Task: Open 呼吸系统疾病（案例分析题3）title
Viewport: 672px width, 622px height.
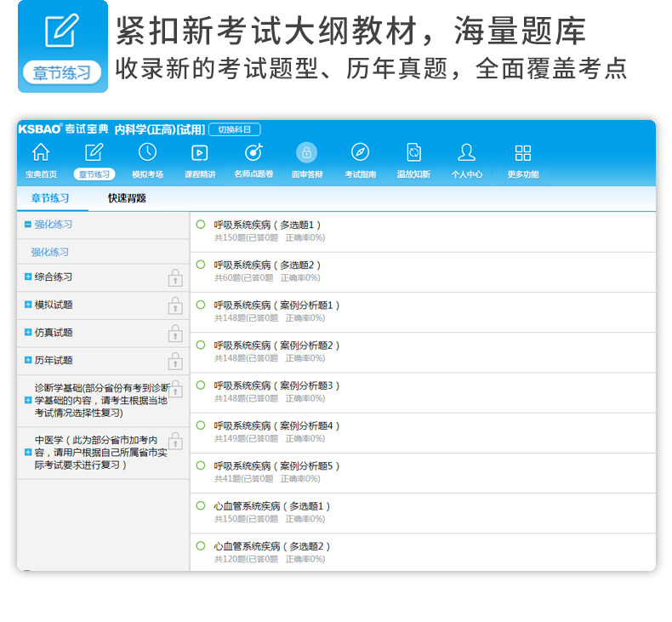Action: click(x=276, y=385)
